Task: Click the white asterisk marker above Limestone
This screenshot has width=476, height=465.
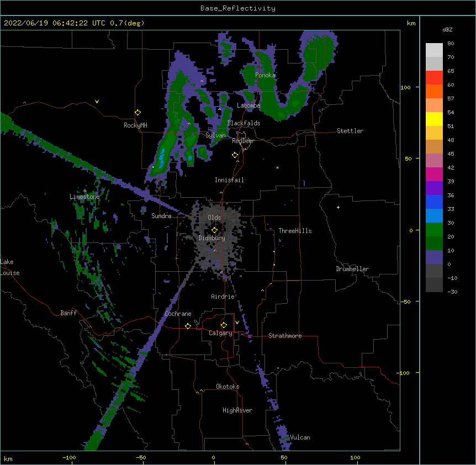Action: coord(85,191)
